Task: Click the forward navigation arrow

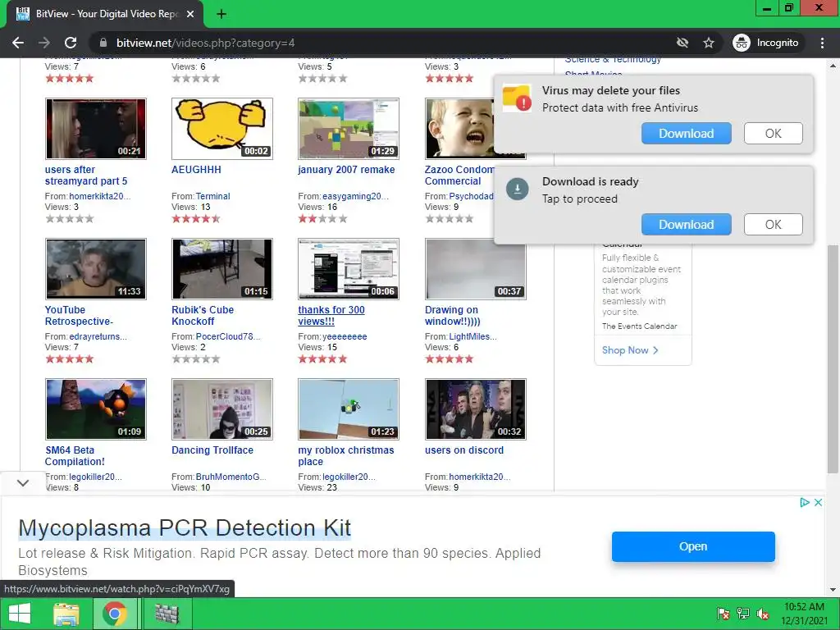Action: (44, 43)
